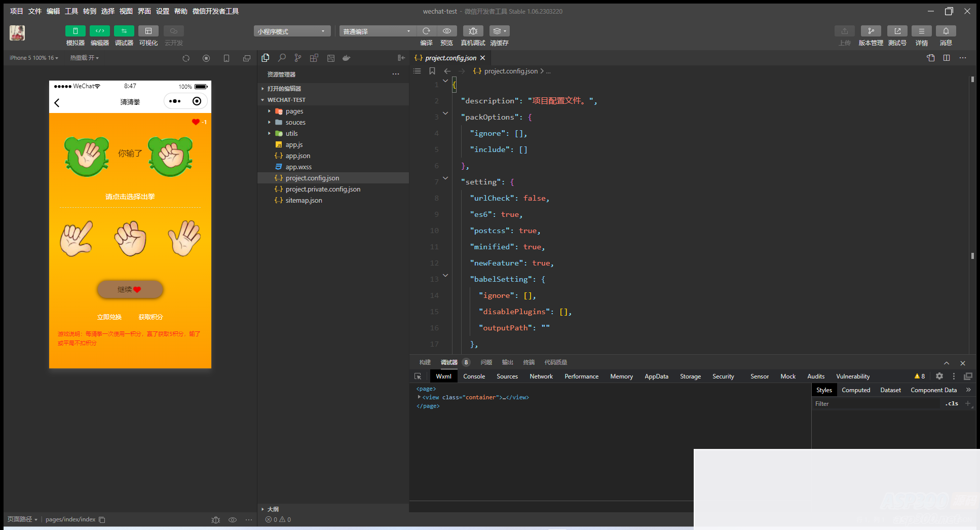Open app.json in file tree

[x=297, y=156]
